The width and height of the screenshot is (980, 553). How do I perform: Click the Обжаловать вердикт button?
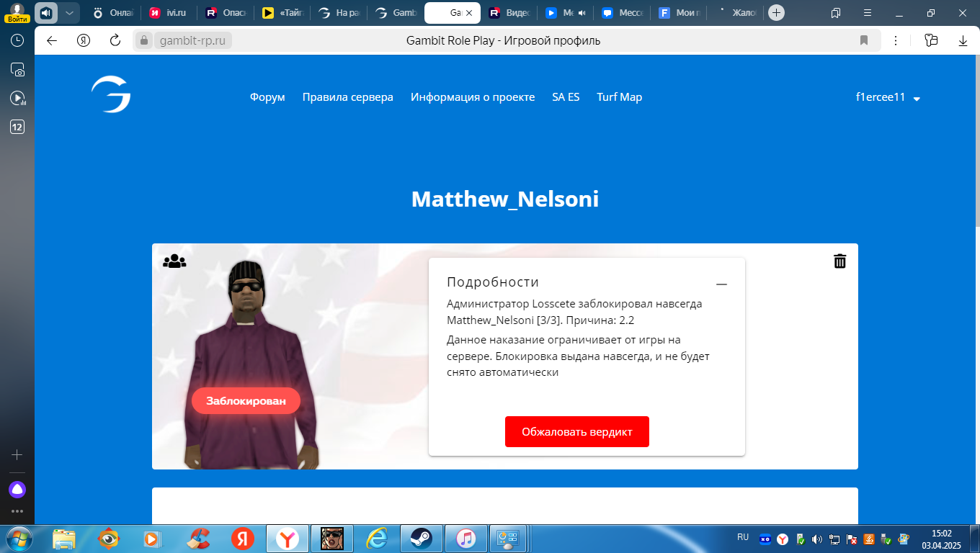coord(576,432)
